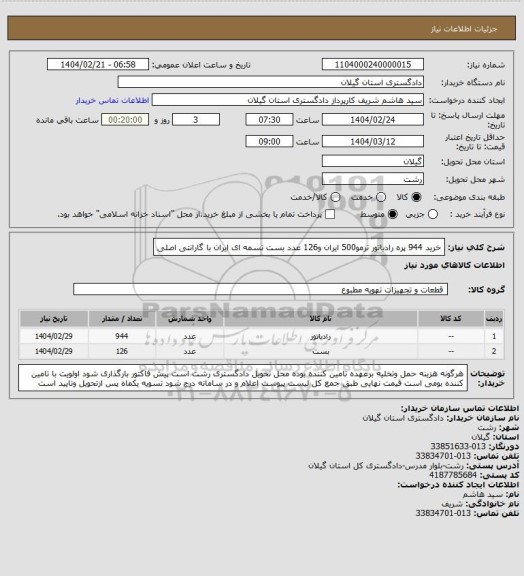Select the جزیی purchase type radio

coord(433,214)
